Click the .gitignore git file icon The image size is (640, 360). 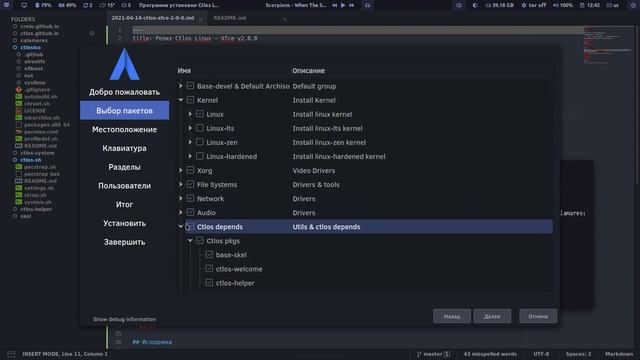coord(18,89)
